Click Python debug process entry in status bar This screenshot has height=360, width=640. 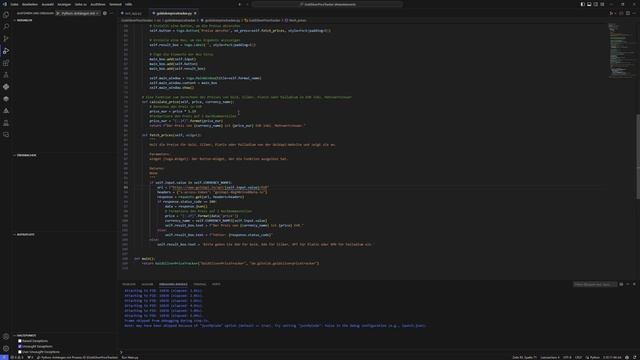pos(78,357)
